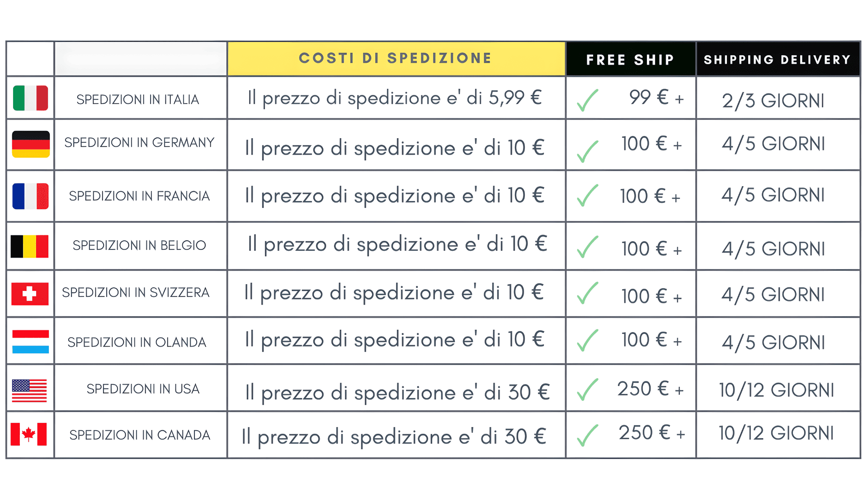Viewport: 868px width, 488px height.
Task: Click the SHIPPING DELIVERY column header
Action: click(x=778, y=60)
